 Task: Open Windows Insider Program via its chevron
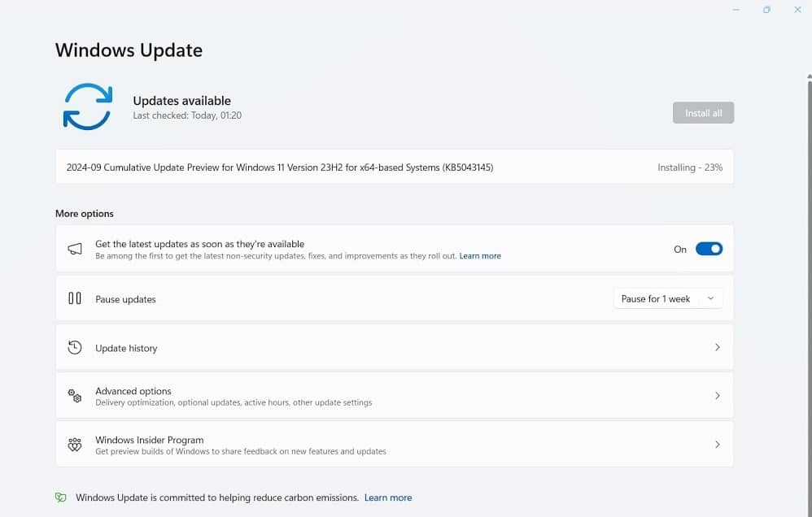(x=718, y=445)
